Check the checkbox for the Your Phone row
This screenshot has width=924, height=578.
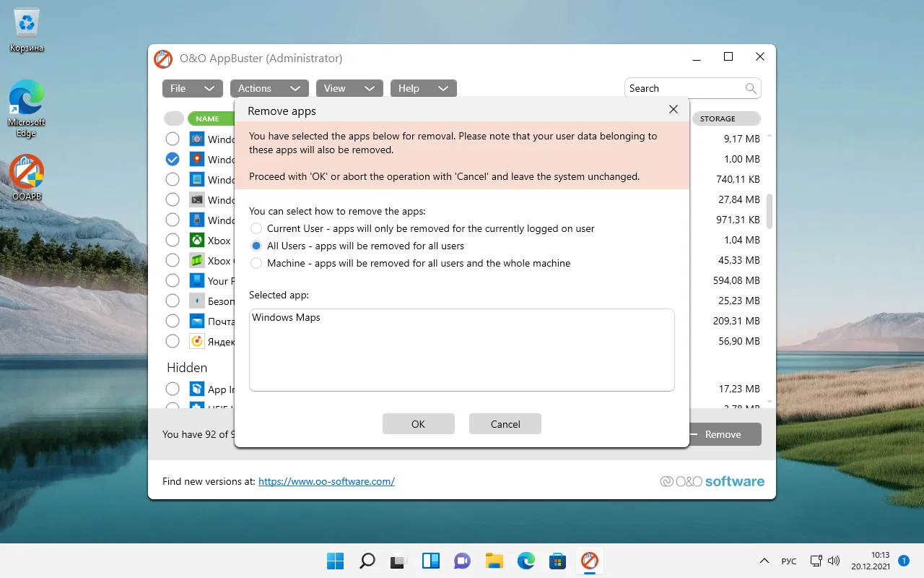tap(173, 280)
